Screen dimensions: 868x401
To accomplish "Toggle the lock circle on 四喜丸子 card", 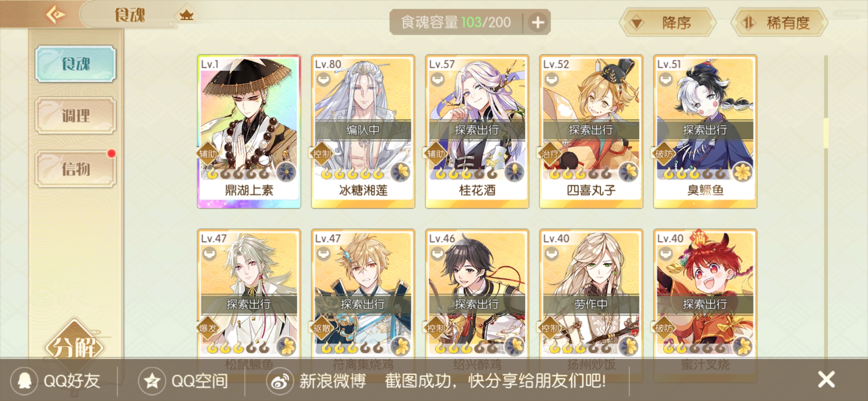I will coord(552,79).
